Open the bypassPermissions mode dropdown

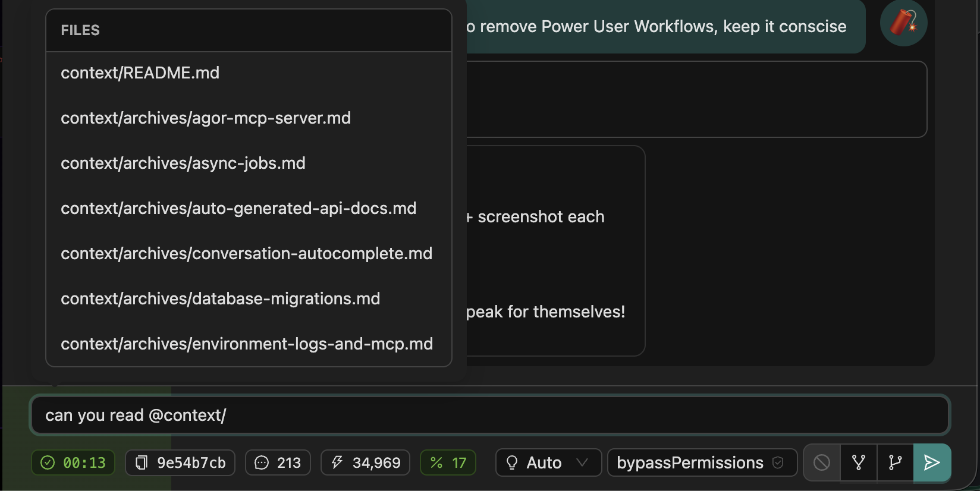click(x=702, y=462)
